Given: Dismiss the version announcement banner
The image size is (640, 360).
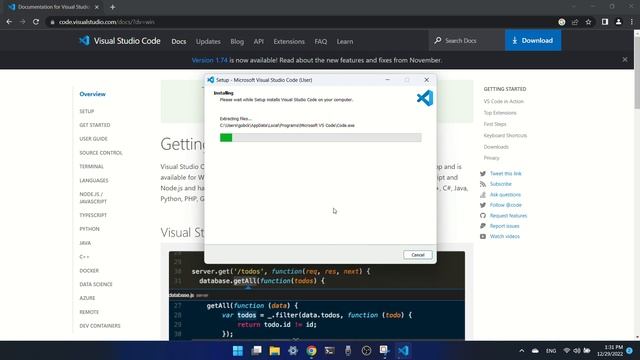Looking at the screenshot, I should [624, 60].
